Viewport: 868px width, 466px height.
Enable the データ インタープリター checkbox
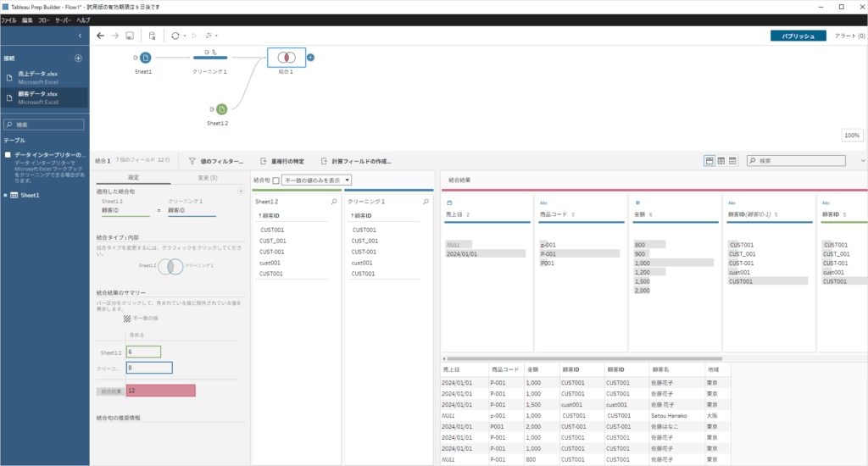point(8,155)
